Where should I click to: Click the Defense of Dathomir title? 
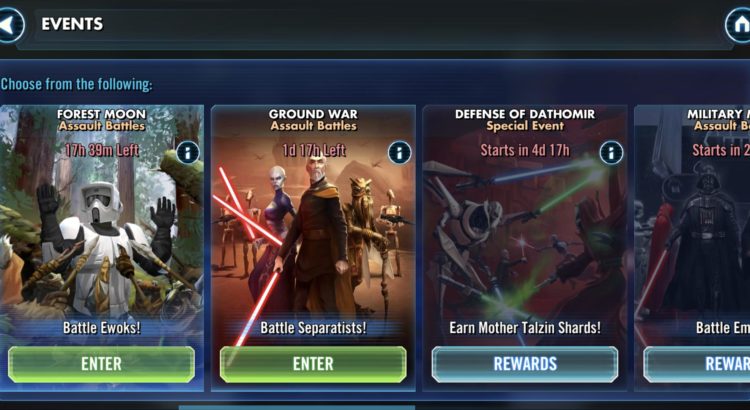(x=525, y=114)
